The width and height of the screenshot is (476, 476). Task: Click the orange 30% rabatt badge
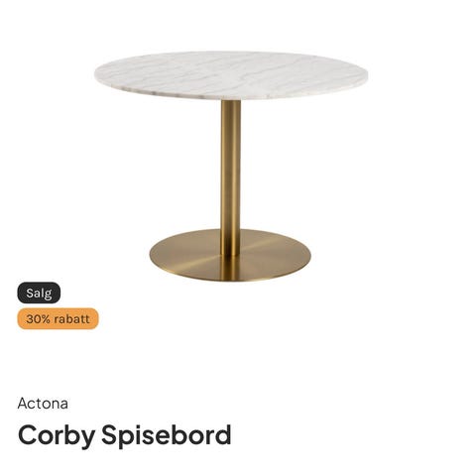click(x=58, y=319)
